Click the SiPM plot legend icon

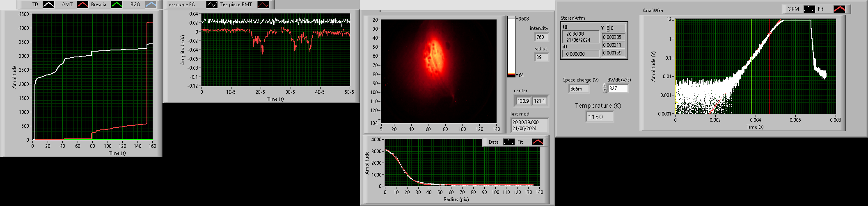click(809, 9)
